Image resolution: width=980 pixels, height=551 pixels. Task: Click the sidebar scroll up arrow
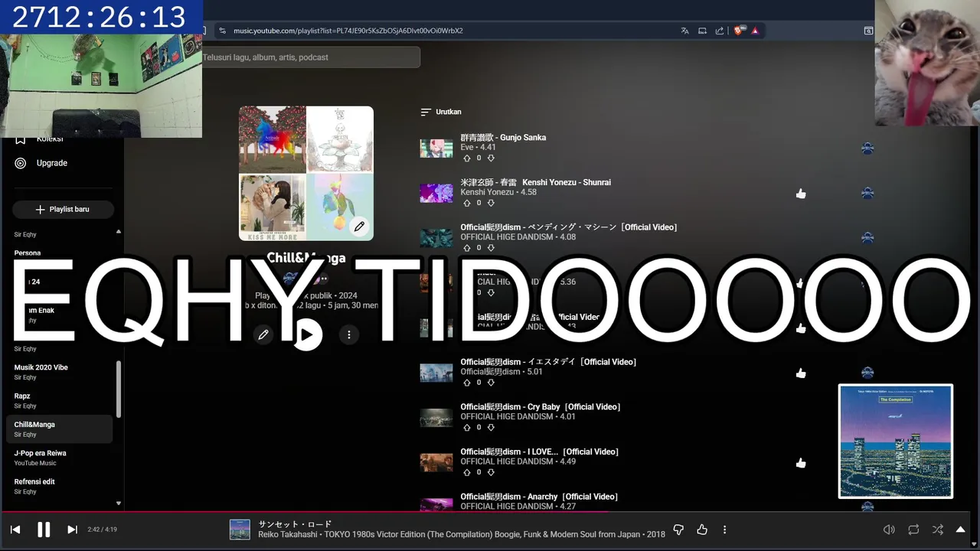click(119, 231)
